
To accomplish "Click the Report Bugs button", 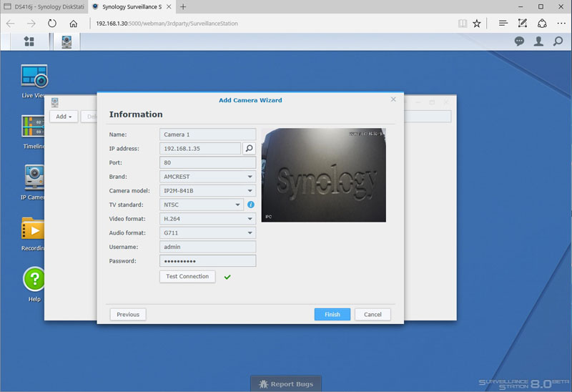I will coord(286,384).
